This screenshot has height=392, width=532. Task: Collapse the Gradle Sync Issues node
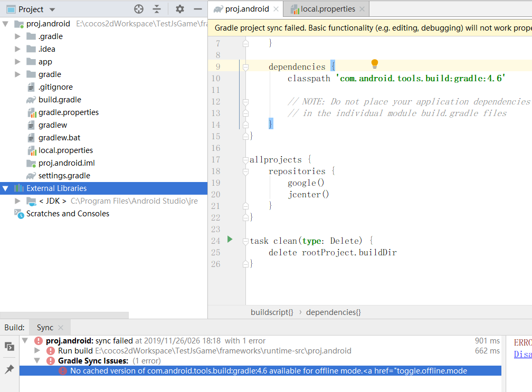[37, 360]
